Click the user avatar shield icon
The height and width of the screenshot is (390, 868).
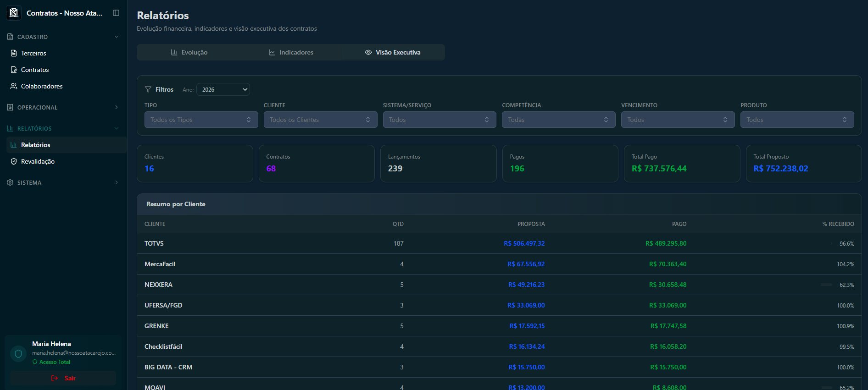tap(18, 353)
